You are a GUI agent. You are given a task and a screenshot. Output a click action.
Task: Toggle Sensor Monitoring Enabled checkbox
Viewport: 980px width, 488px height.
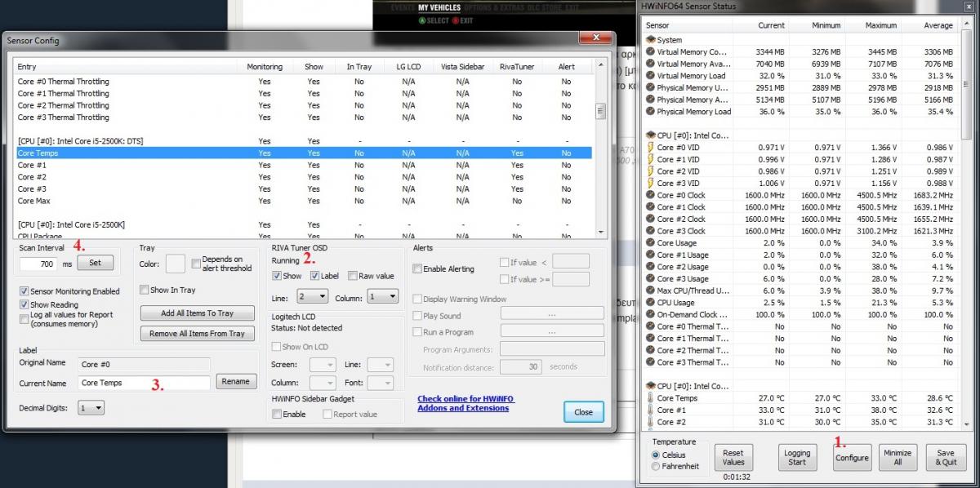pyautogui.click(x=24, y=291)
